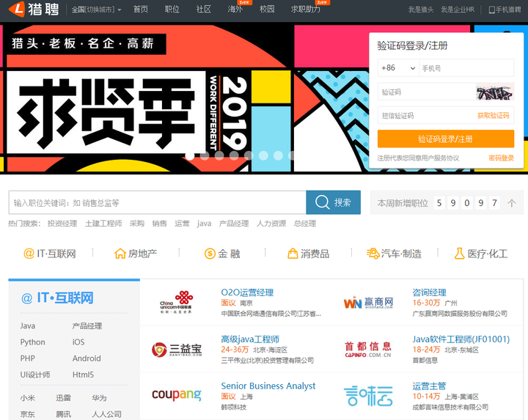Open the 海外 nav item

(x=235, y=9)
